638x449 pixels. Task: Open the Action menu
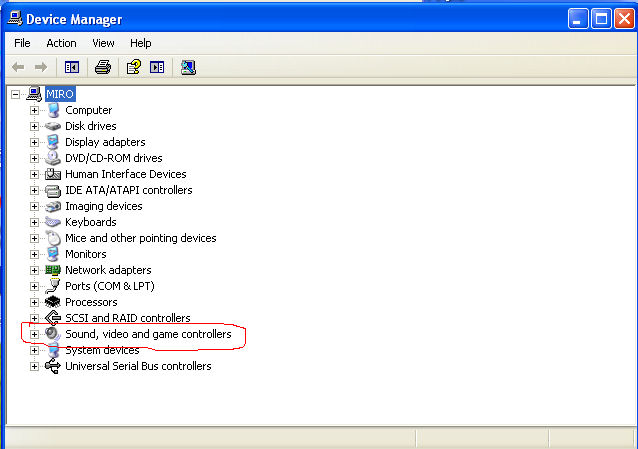[x=61, y=43]
